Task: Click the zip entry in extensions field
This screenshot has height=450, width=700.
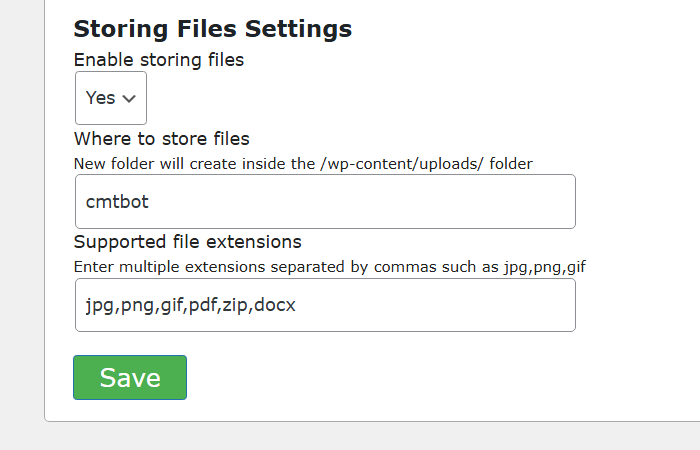Action: [x=235, y=305]
